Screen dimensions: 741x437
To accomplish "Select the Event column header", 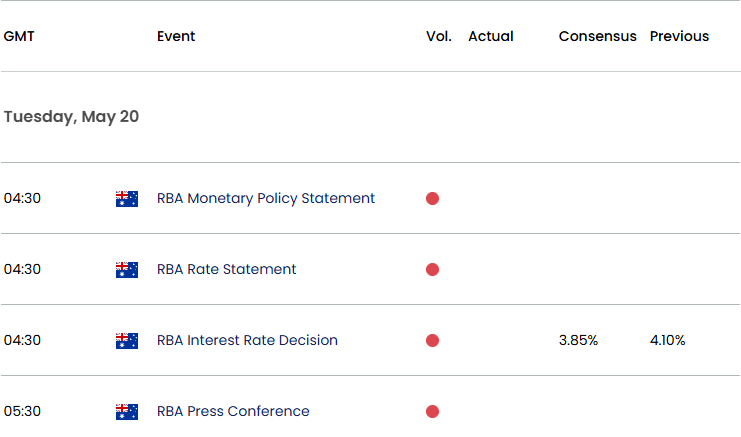I will 176,36.
